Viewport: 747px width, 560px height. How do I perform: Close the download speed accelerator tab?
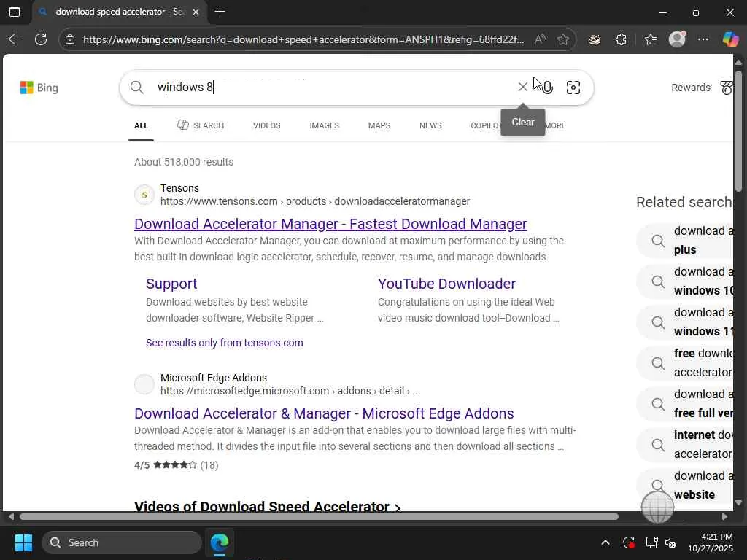pos(196,12)
